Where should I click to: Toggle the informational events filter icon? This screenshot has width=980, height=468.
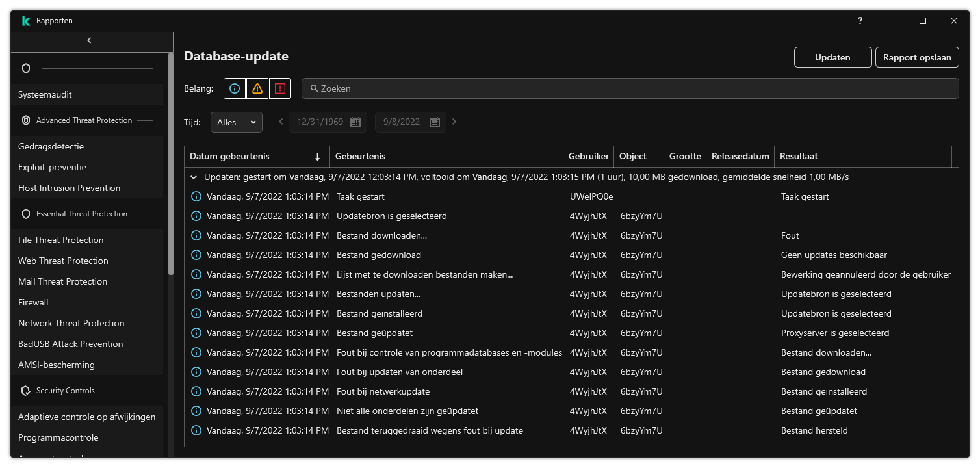coord(235,88)
